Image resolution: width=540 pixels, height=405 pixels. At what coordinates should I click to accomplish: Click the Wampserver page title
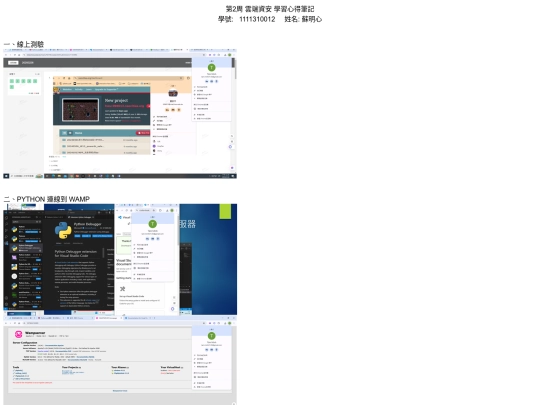coord(35,333)
